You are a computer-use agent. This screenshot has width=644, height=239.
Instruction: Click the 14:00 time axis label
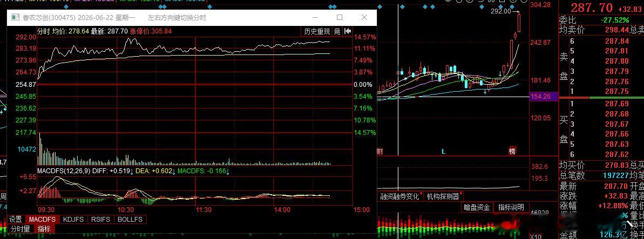point(282,209)
